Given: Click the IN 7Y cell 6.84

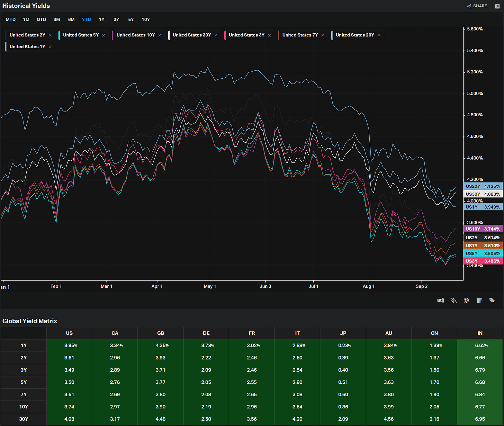Looking at the screenshot, I should point(480,394).
